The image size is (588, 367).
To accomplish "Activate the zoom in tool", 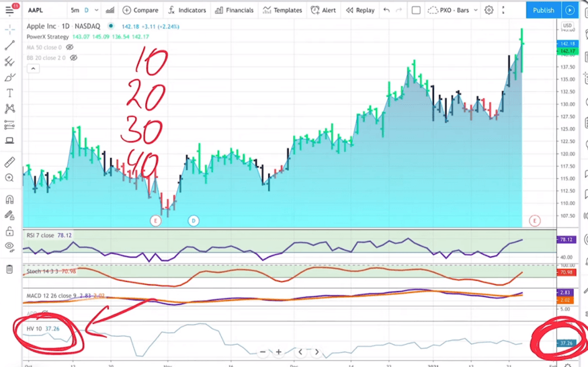I will [10, 178].
